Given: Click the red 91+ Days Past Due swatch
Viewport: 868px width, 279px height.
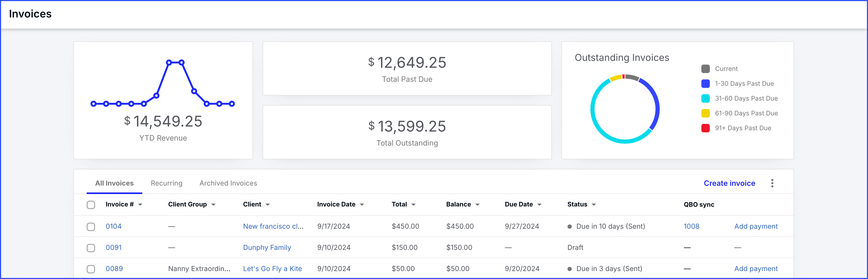Looking at the screenshot, I should (x=705, y=128).
